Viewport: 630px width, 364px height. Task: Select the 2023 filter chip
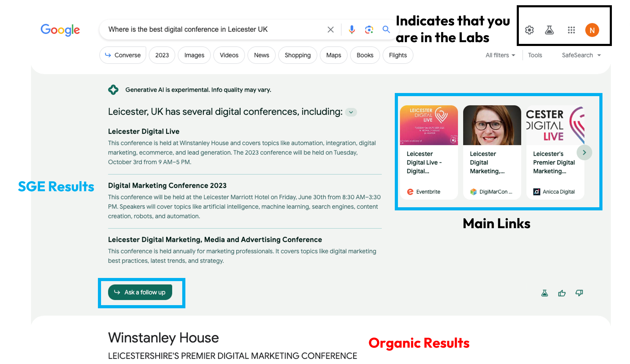[x=162, y=55]
